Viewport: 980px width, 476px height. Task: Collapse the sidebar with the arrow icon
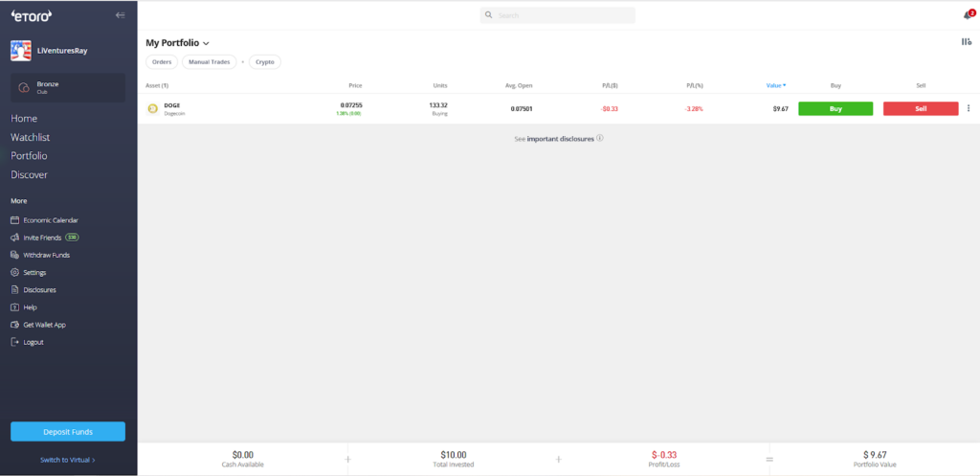[121, 15]
